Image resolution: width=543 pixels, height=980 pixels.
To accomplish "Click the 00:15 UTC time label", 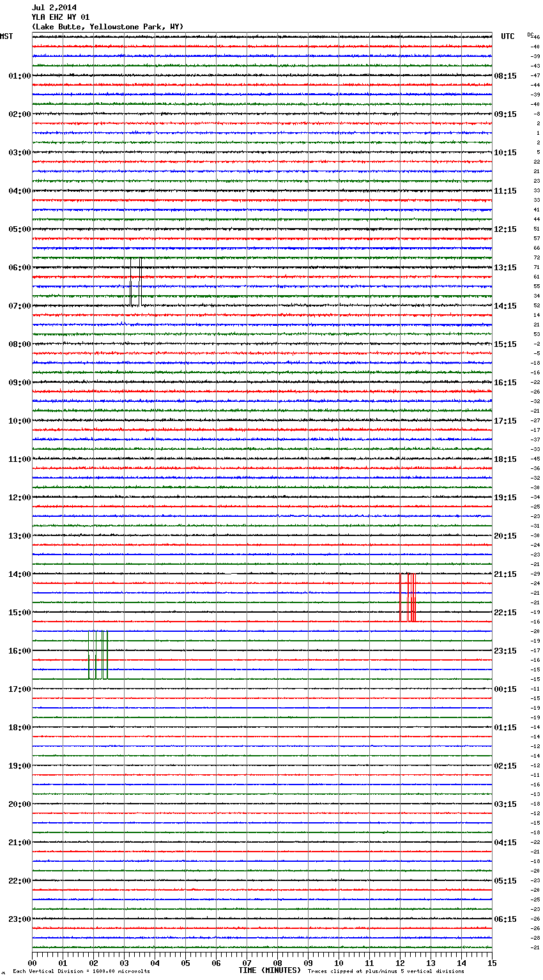I will (505, 689).
